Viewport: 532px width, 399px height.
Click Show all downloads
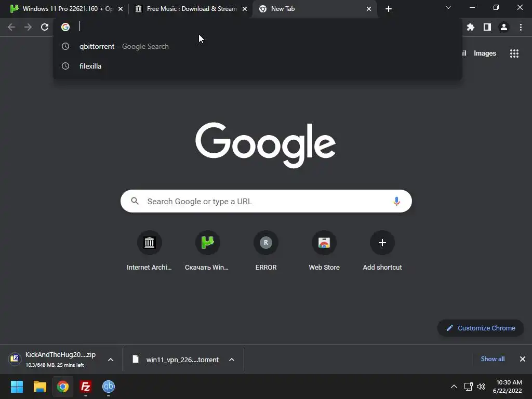click(493, 359)
